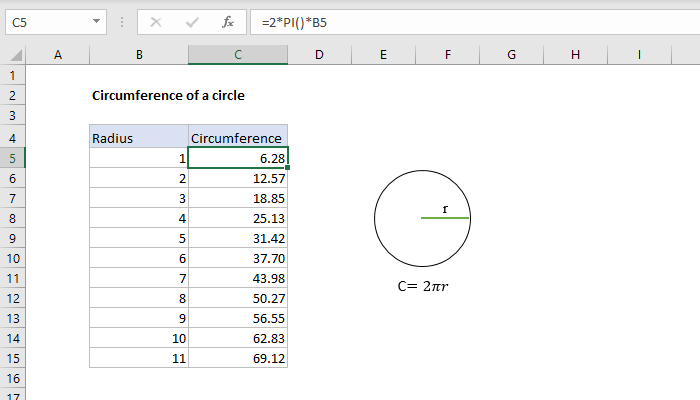The image size is (700, 400).
Task: Click the 'Radius' header cell
Action: (139, 136)
